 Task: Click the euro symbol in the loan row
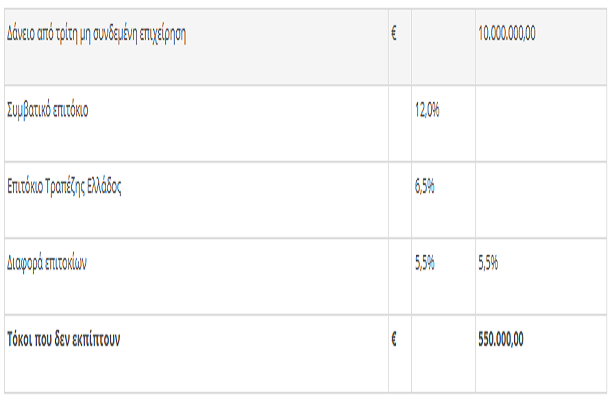[x=394, y=33]
